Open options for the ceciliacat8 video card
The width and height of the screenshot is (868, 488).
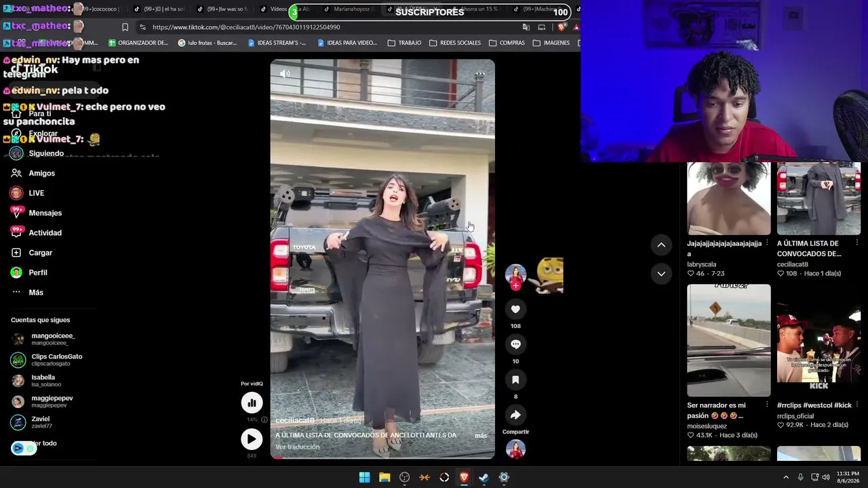click(856, 243)
